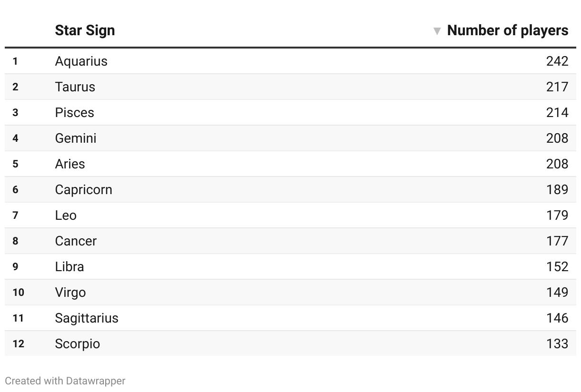The width and height of the screenshot is (581, 392).
Task: Click the sort arrow beside Number of players
Action: coord(437,31)
